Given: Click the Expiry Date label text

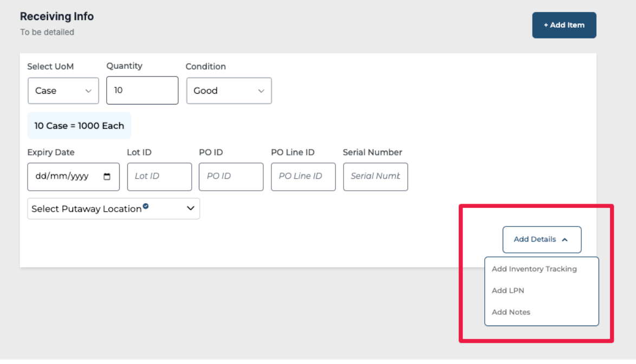Looking at the screenshot, I should (51, 153).
